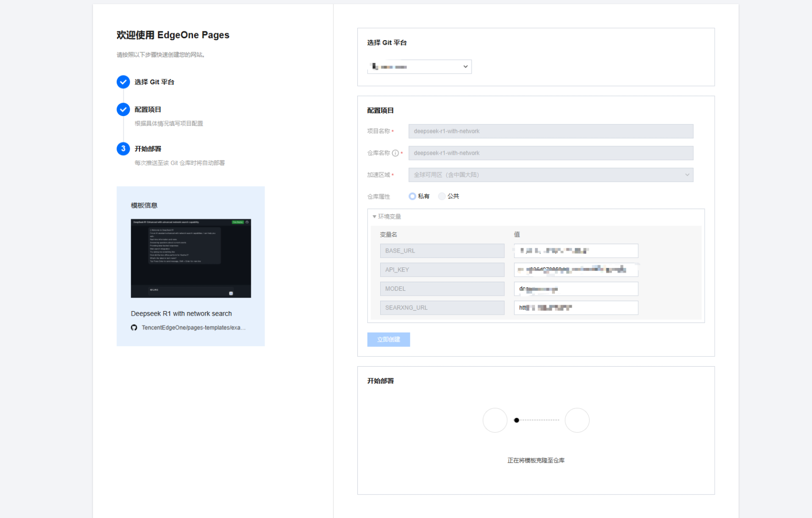
Task: Click the BASE_URL value field
Action: click(576, 251)
